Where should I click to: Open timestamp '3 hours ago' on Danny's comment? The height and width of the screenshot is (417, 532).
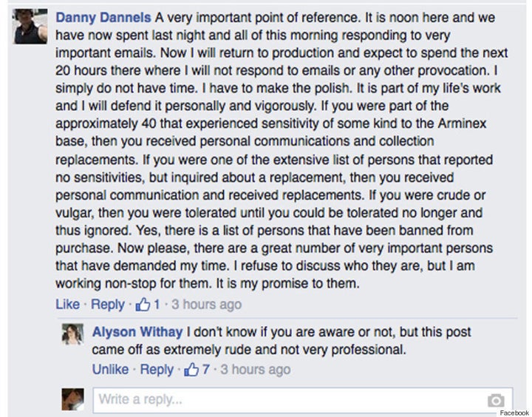(x=206, y=305)
